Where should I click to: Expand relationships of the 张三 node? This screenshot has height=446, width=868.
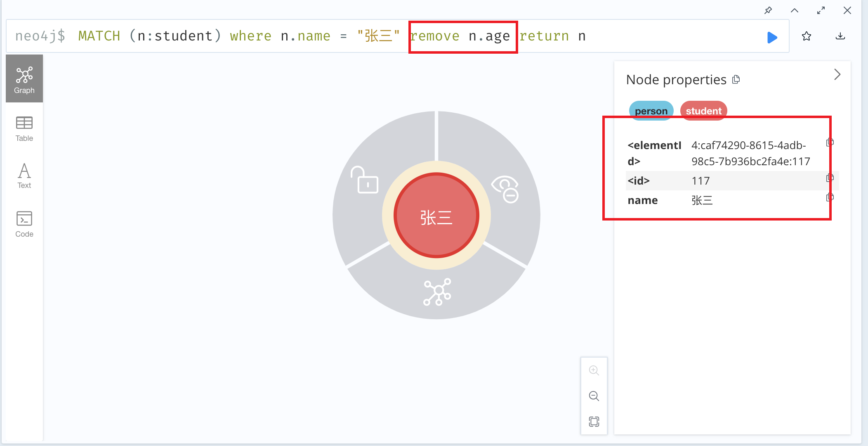(x=437, y=292)
